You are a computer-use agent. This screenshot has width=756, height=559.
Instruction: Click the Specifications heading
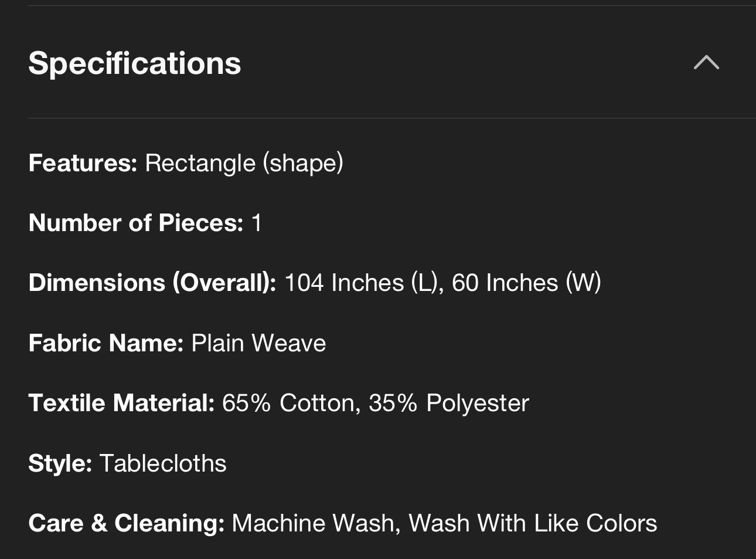coord(135,63)
